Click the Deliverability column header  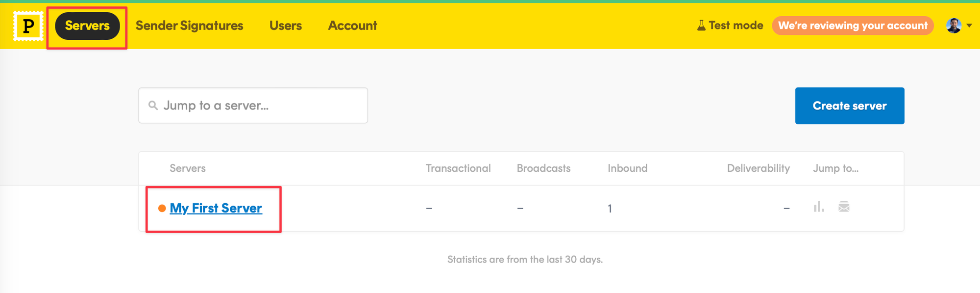pos(758,168)
